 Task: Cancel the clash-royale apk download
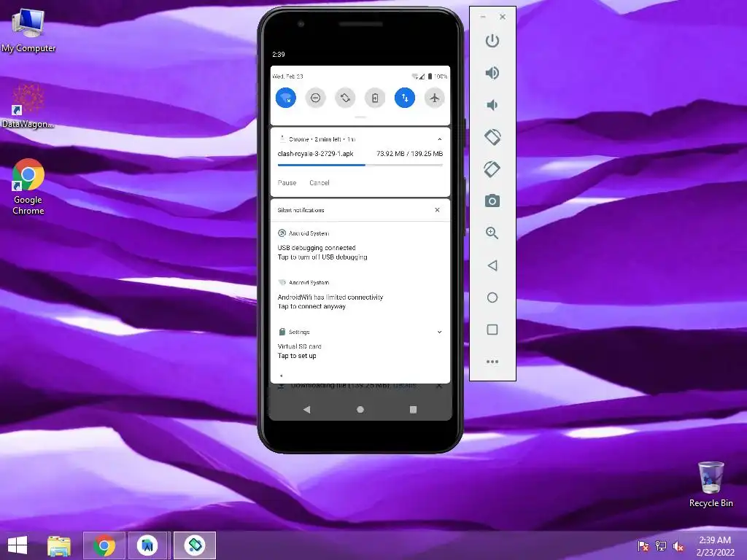[320, 183]
